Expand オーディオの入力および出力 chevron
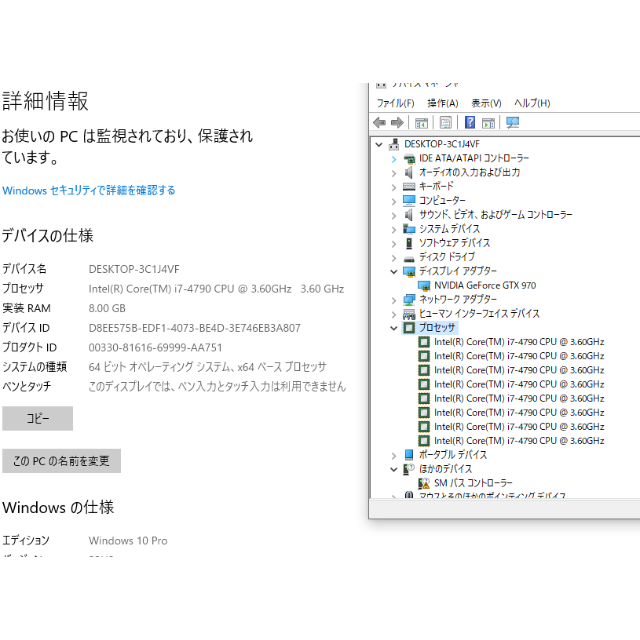Image resolution: width=640 pixels, height=640 pixels. (x=394, y=173)
